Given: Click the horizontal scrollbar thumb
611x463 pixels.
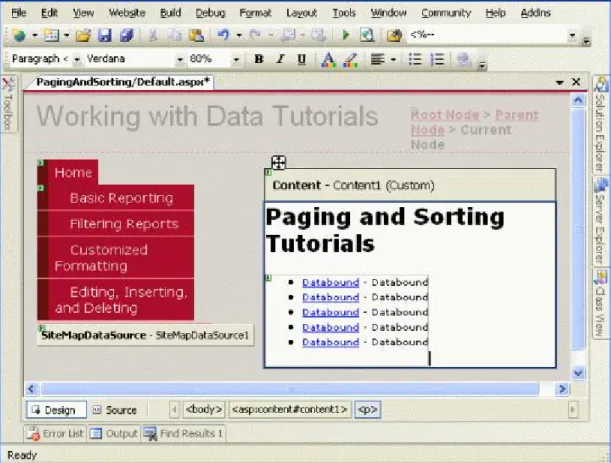Looking at the screenshot, I should click(290, 389).
